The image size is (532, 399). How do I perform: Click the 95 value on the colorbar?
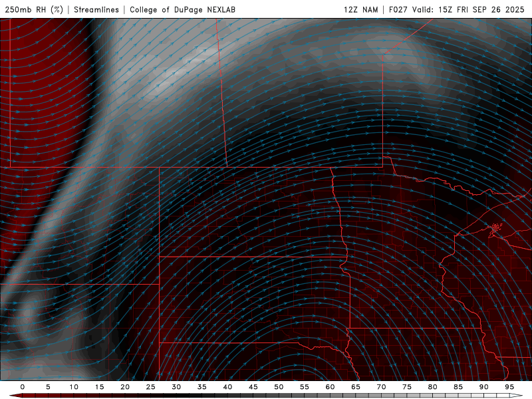(x=509, y=387)
